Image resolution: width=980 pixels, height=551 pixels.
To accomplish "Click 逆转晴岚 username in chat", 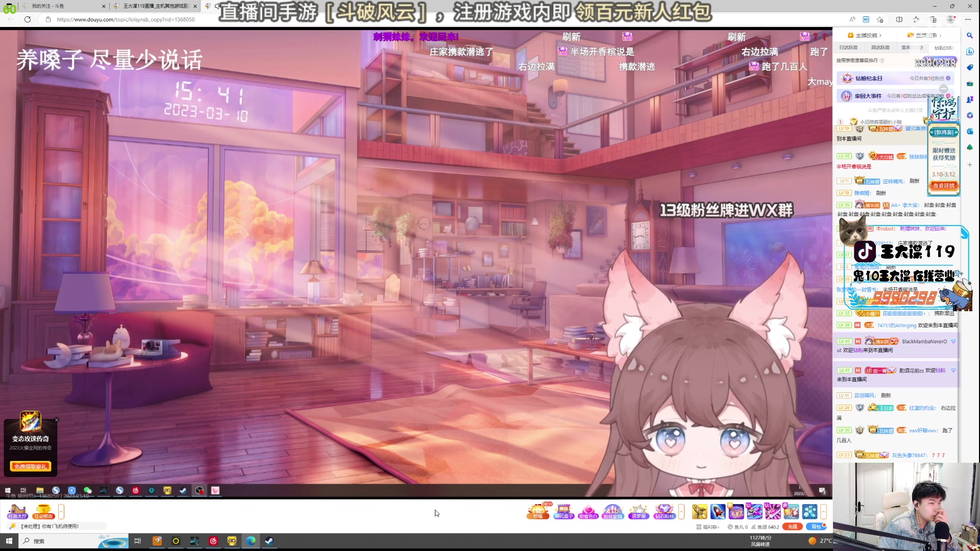I will click(x=893, y=181).
